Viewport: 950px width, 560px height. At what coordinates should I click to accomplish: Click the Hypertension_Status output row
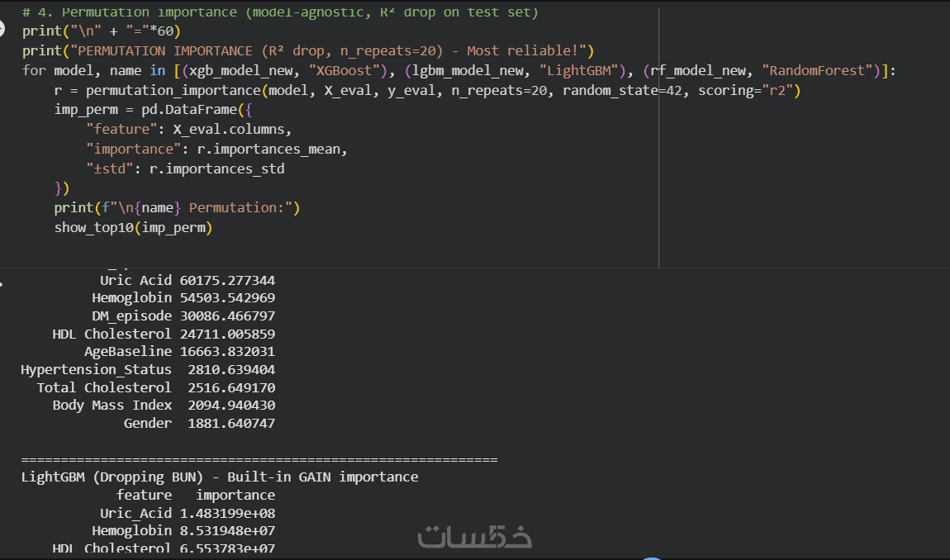tap(149, 369)
